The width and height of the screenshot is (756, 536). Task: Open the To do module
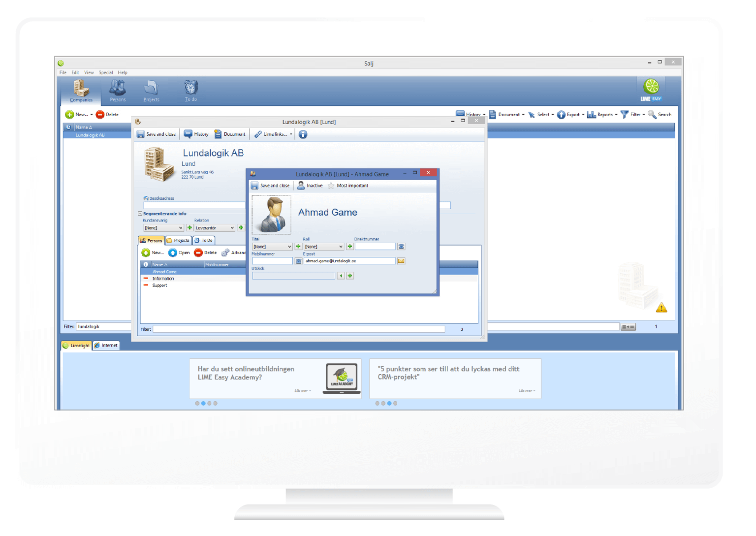click(190, 90)
